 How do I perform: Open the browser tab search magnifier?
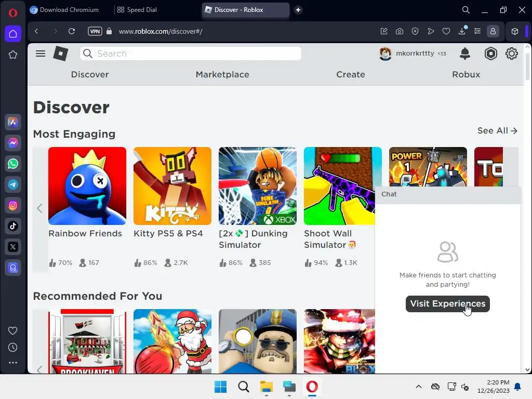click(466, 10)
